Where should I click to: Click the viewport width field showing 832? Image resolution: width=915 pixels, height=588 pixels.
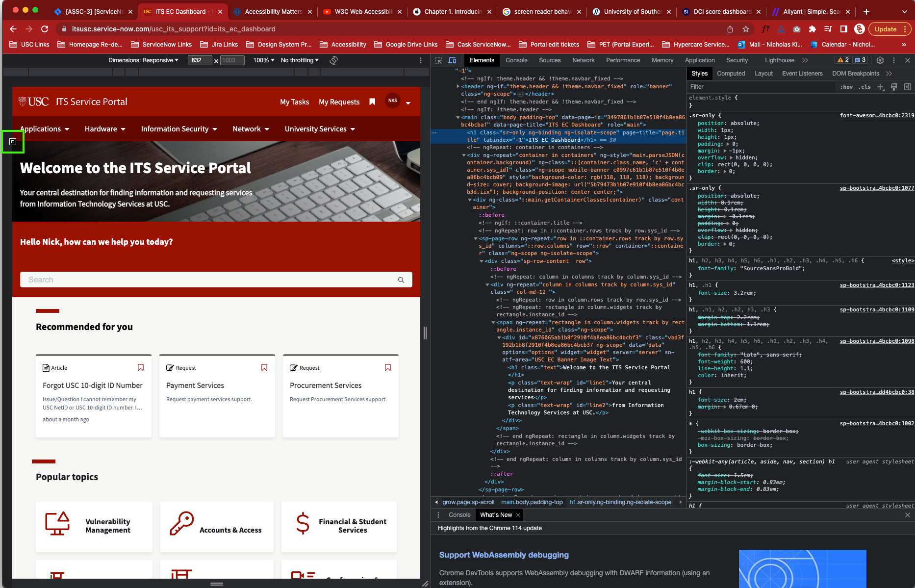200,60
